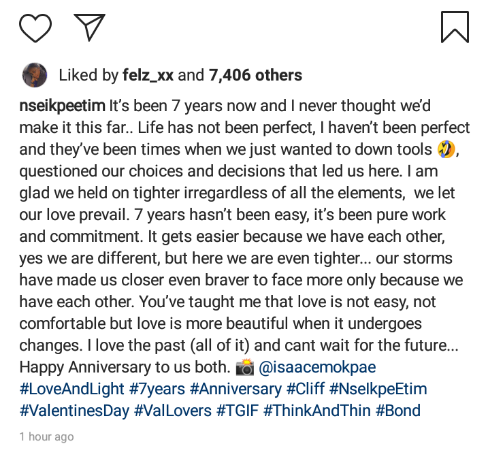The height and width of the screenshot is (450, 490).
Task: Open the #TGIF hashtag
Action: (x=237, y=411)
